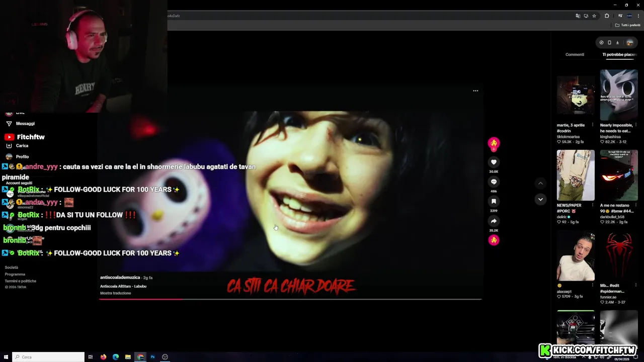Open the Chrome three-dot menu
Viewport: 644px width, 362px height.
[638, 16]
